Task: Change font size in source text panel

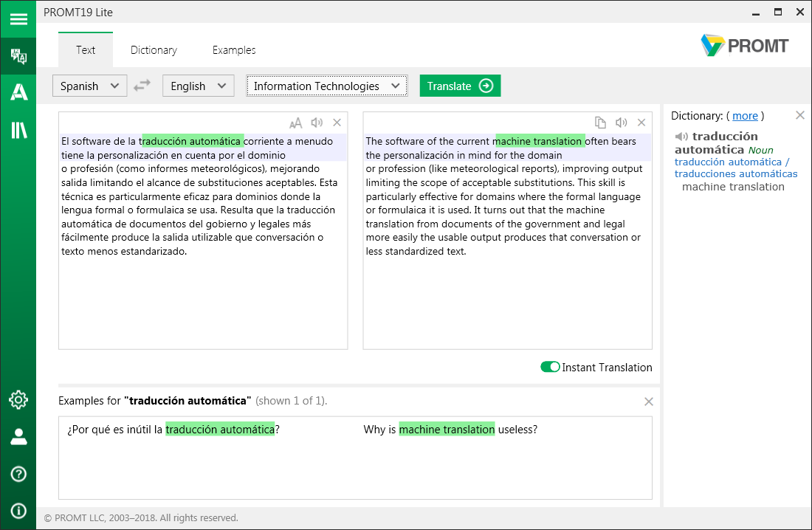Action: tap(295, 123)
